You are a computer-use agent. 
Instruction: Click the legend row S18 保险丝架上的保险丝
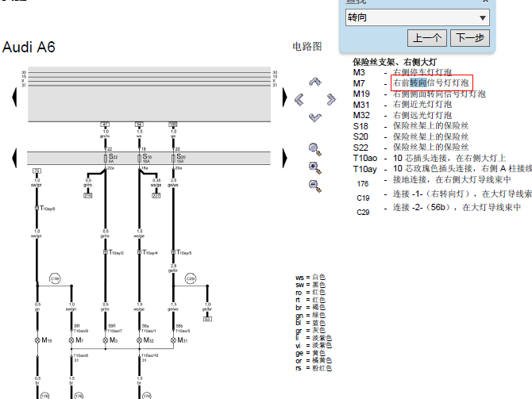click(411, 126)
